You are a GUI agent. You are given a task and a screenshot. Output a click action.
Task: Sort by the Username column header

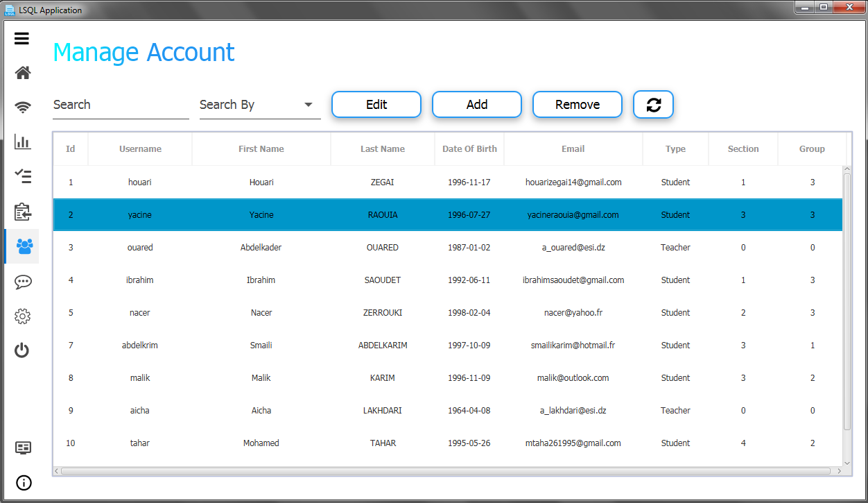coord(140,149)
